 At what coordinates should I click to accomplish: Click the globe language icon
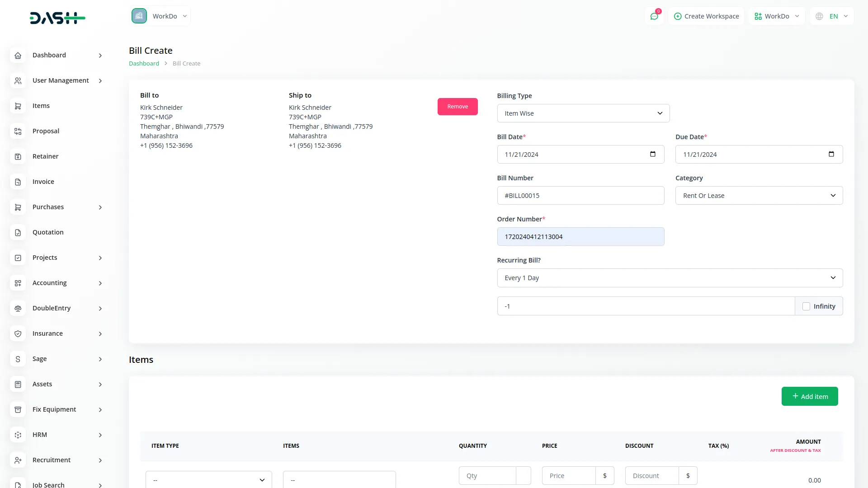819,16
